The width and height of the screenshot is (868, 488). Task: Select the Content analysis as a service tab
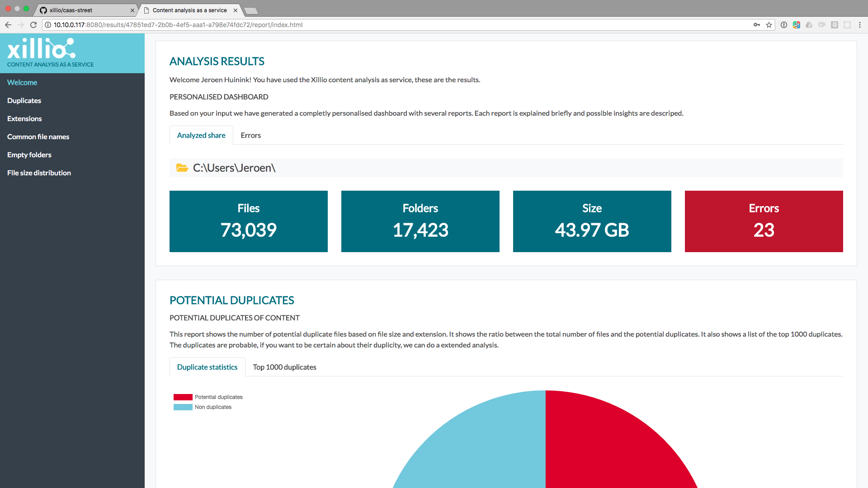(189, 10)
